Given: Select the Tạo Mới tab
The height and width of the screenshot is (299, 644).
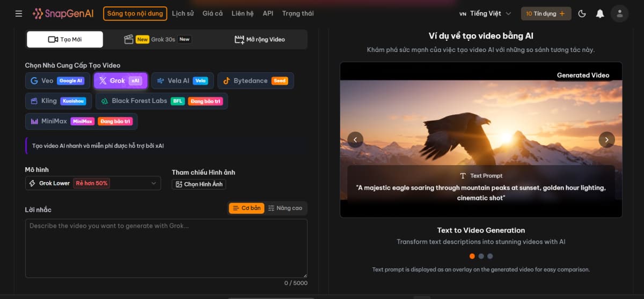Looking at the screenshot, I should (x=65, y=39).
